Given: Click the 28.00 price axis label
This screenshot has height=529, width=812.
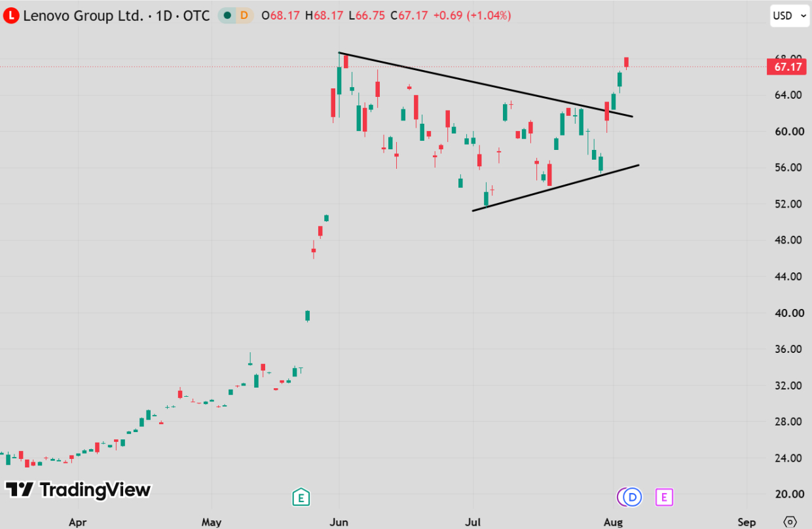Looking at the screenshot, I should coord(788,422).
